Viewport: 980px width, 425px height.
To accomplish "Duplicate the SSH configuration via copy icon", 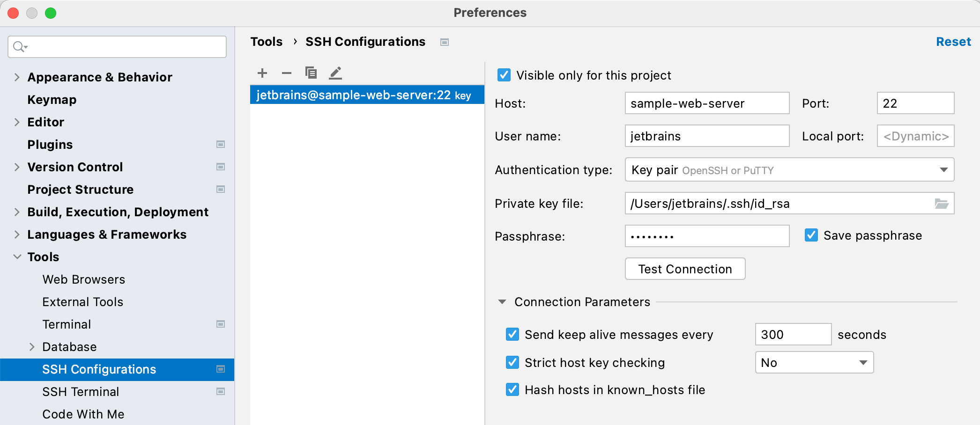I will 311,73.
